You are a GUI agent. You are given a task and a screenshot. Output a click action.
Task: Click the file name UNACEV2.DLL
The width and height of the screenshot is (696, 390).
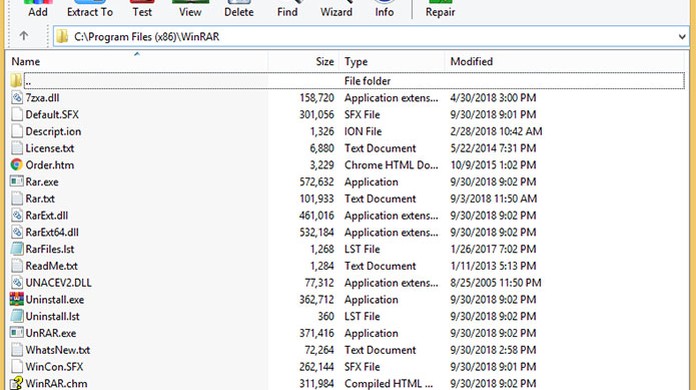pyautogui.click(x=58, y=283)
